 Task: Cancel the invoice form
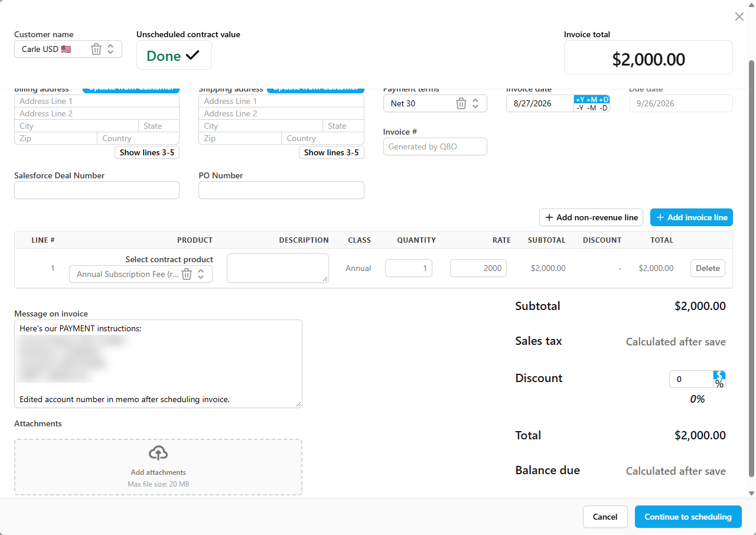tap(605, 517)
